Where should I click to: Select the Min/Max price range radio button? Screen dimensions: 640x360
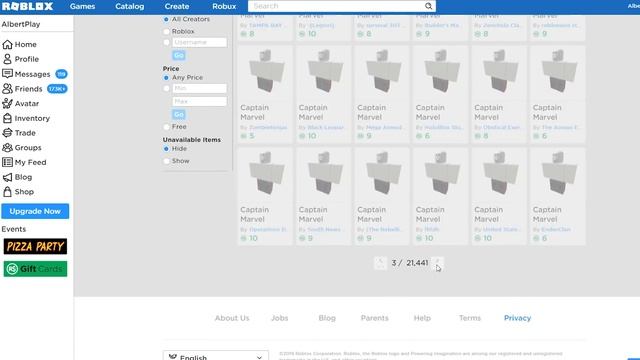coord(166,88)
